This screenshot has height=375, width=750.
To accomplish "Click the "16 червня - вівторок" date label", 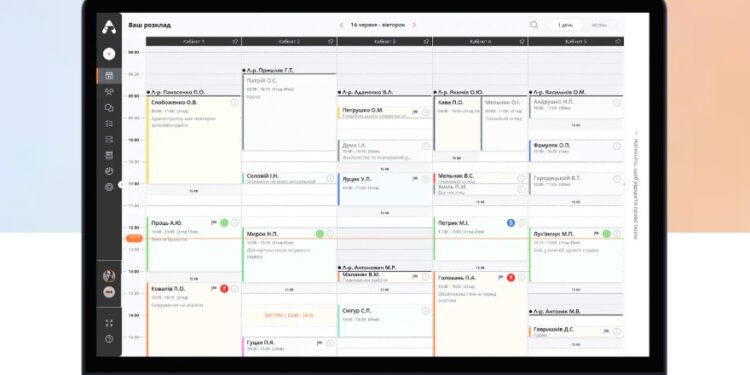I will (377, 25).
